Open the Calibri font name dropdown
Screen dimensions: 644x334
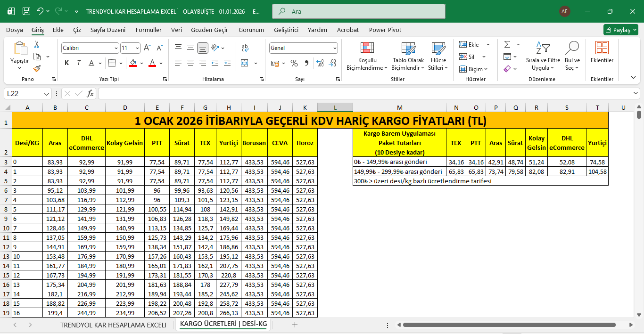point(116,48)
